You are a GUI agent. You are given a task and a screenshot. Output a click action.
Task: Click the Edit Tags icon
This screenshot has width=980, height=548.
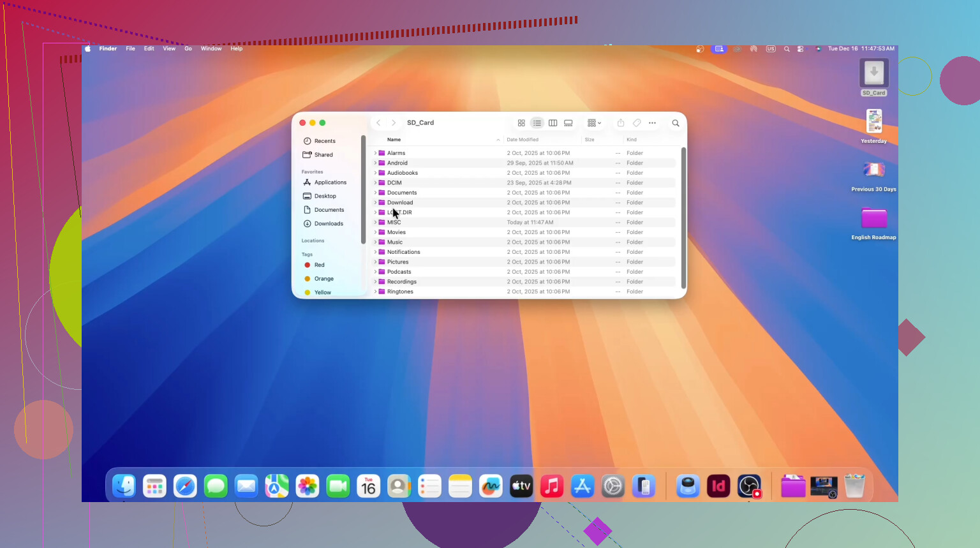click(x=637, y=123)
